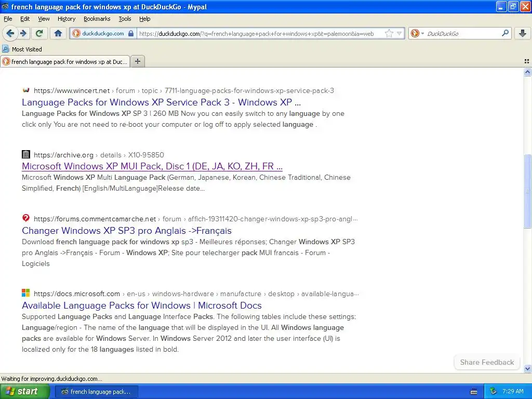Open a new tab with plus button
Image resolution: width=532 pixels, height=399 pixels.
tap(137, 61)
